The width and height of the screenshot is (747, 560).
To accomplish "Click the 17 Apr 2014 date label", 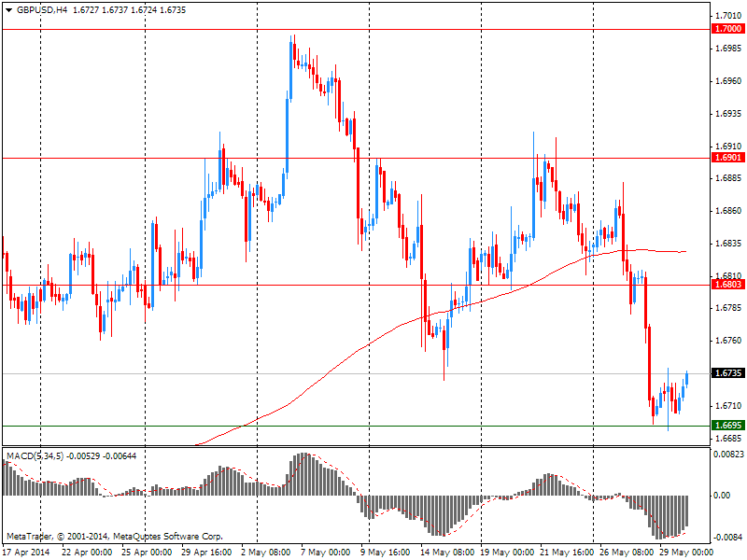I will [x=27, y=553].
